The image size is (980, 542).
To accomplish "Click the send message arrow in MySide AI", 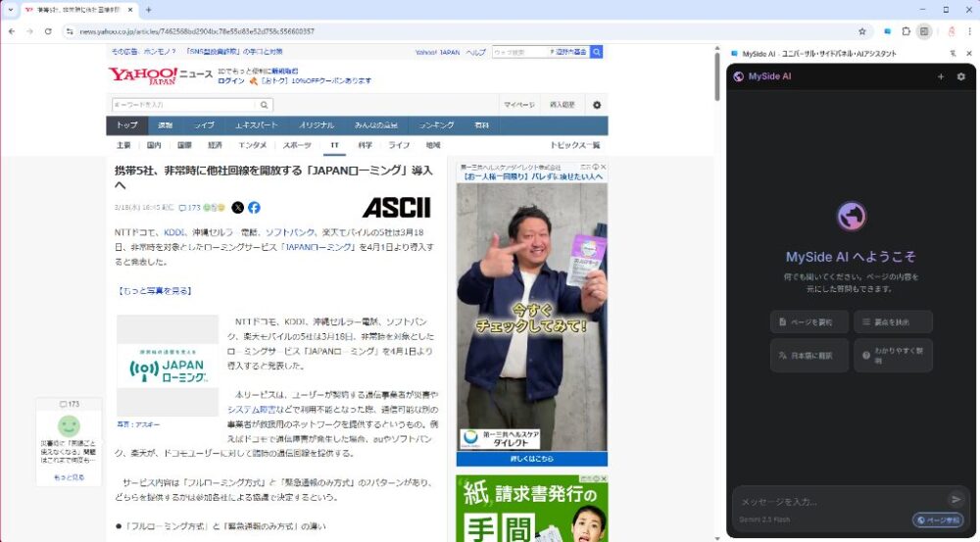I will pyautogui.click(x=955, y=500).
